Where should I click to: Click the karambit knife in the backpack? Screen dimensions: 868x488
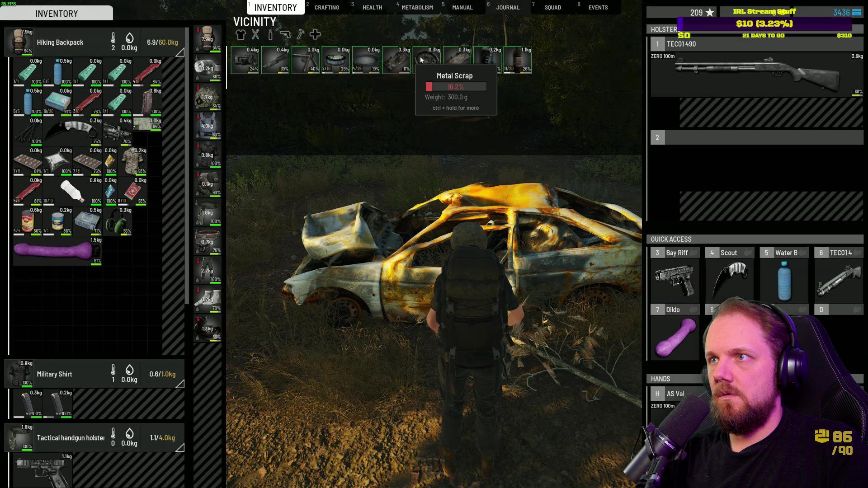pyautogui.click(x=73, y=131)
